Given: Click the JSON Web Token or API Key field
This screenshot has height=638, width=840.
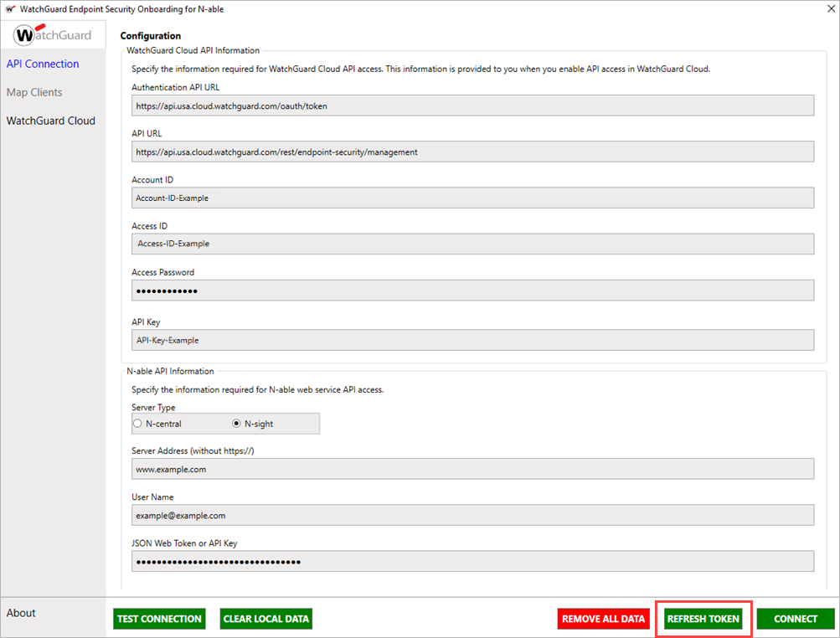Looking at the screenshot, I should click(472, 560).
